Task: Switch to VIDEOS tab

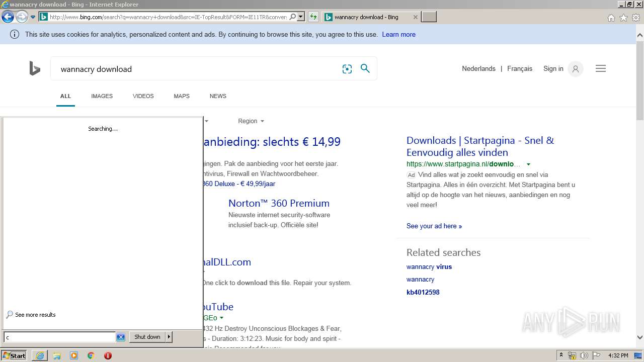Action: pos(143,96)
